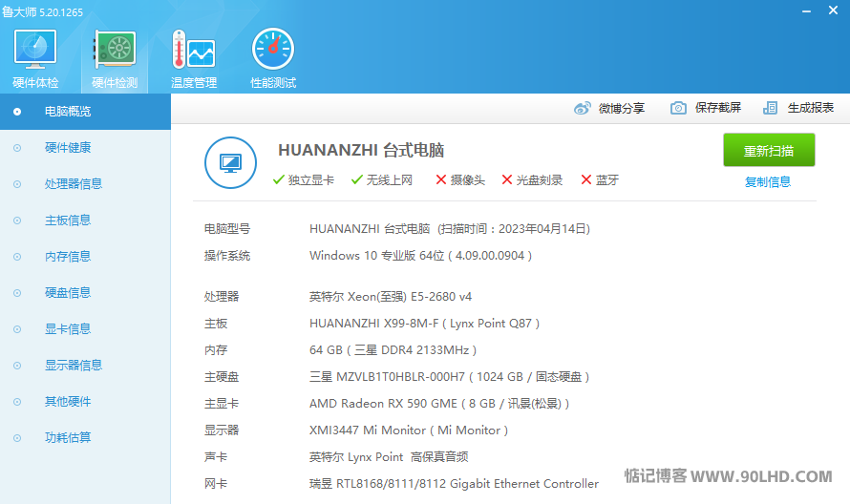Click the green 重新扫描 button
The height and width of the screenshot is (504, 850).
tap(769, 150)
